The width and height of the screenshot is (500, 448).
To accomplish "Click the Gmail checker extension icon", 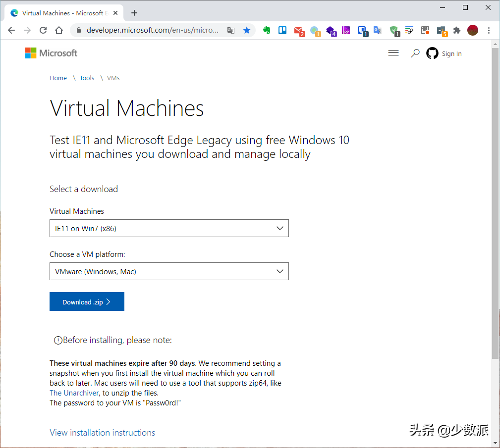I will (299, 31).
